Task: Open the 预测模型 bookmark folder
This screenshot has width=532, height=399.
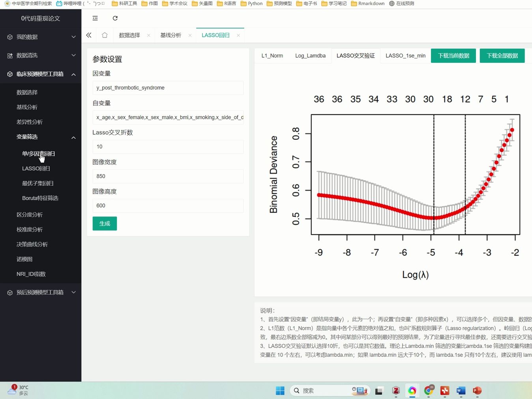Action: click(x=279, y=4)
